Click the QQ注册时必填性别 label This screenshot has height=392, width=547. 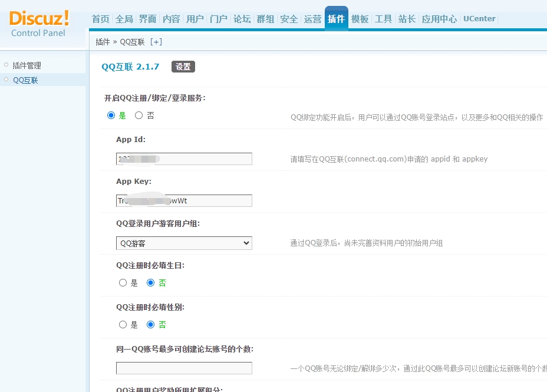click(150, 307)
